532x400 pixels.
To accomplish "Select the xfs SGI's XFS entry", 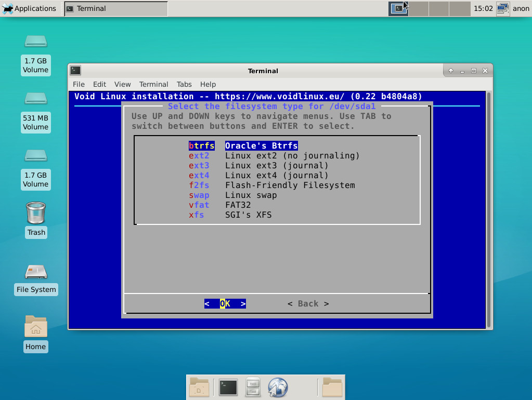I will pos(230,215).
